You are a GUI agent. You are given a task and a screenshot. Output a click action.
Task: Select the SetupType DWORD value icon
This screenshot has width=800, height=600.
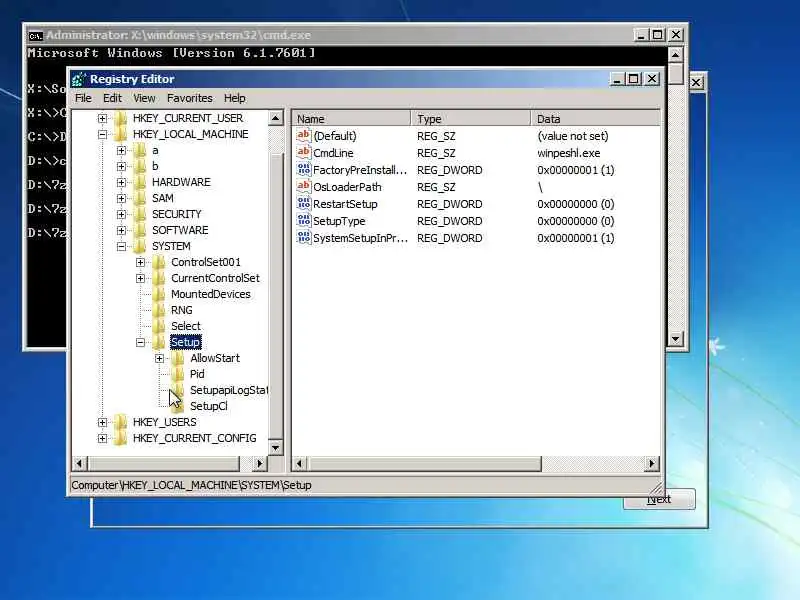[x=304, y=221]
